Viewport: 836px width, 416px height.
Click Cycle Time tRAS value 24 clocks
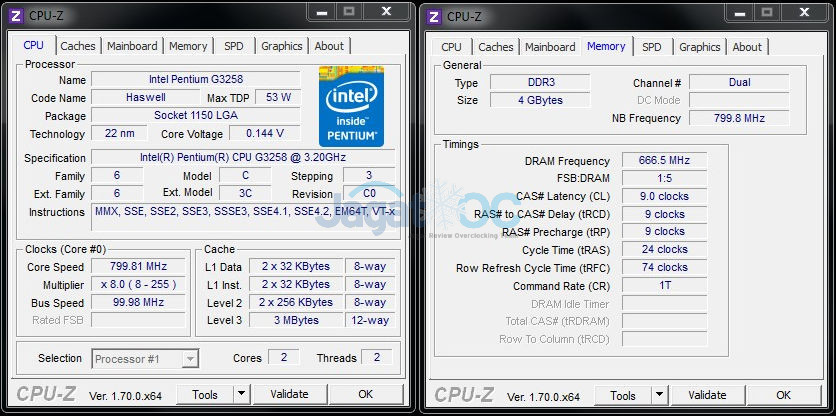(x=664, y=250)
